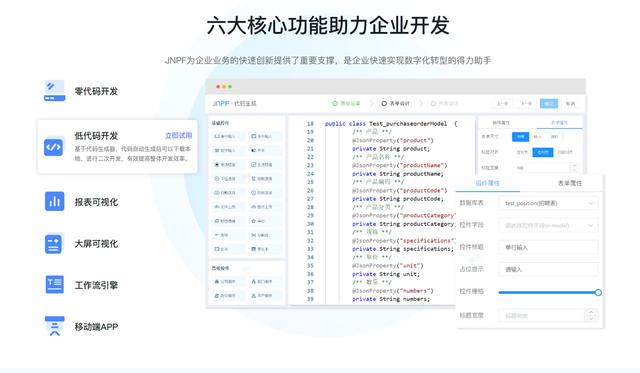Select the first 标签对齐 alignment option
The height and width of the screenshot is (373, 640).
(x=522, y=152)
